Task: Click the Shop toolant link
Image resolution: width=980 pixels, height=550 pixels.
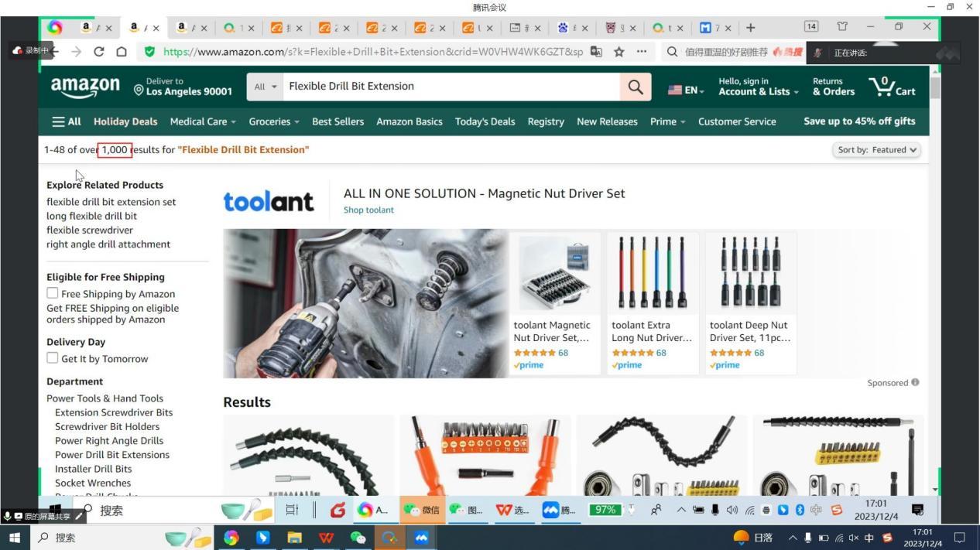Action: [368, 210]
